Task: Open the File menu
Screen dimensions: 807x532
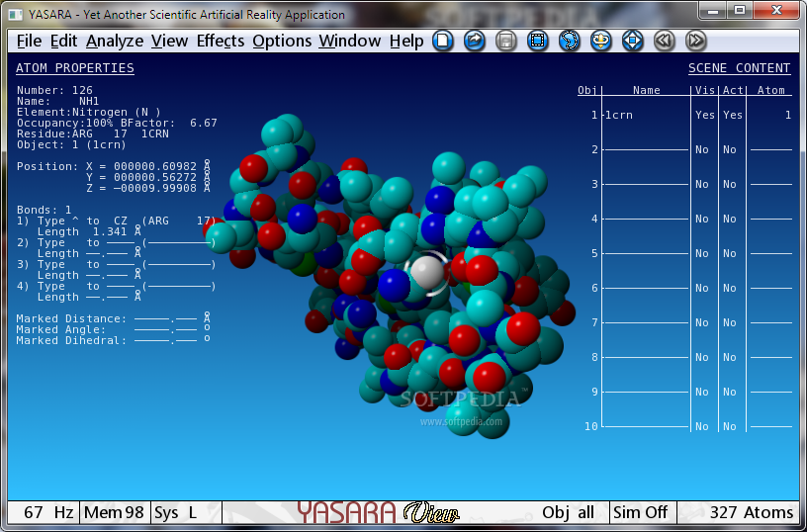Action: (29, 42)
